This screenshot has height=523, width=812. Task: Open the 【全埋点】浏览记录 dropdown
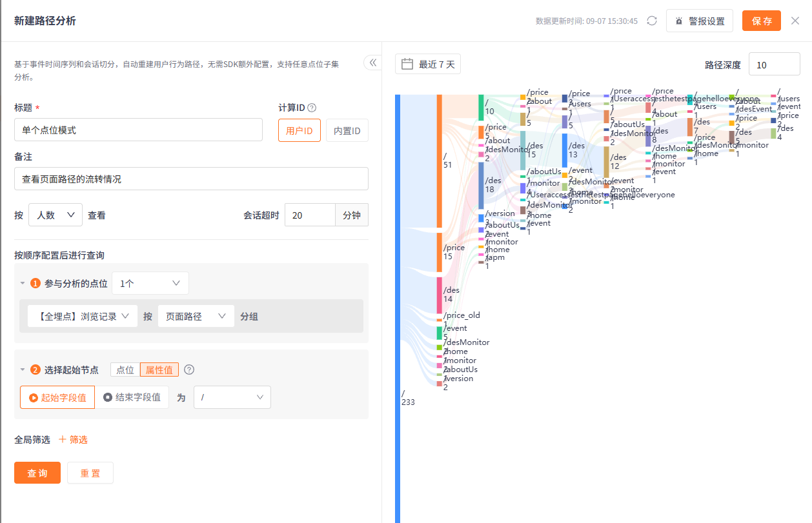[x=83, y=316]
